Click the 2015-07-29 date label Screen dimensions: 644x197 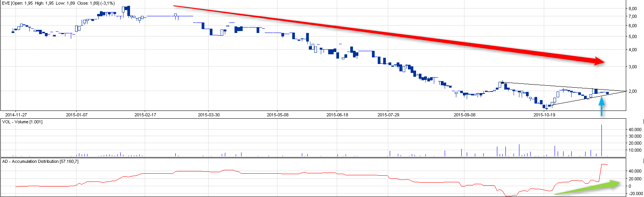point(388,115)
